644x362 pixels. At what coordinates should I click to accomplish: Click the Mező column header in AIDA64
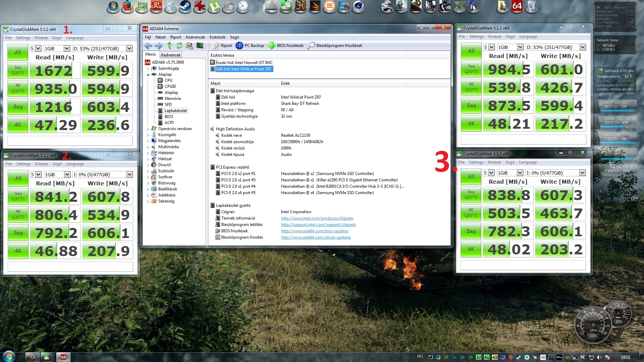click(243, 83)
